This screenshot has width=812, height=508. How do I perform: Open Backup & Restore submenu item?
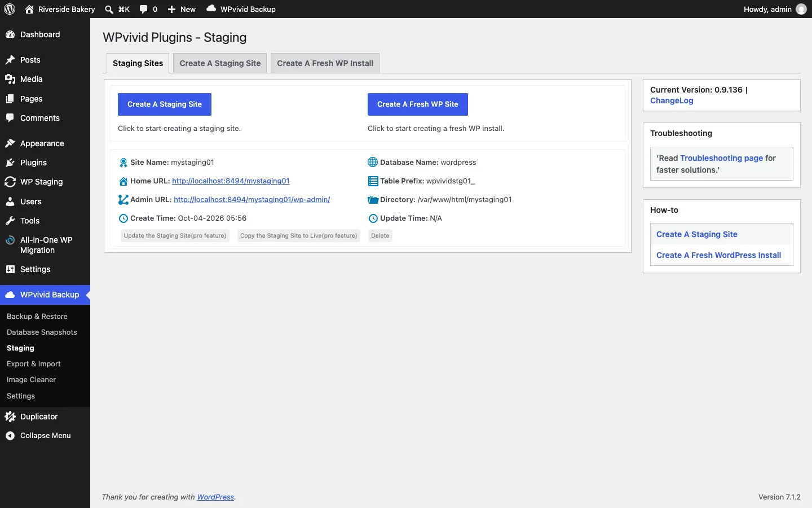pyautogui.click(x=37, y=317)
